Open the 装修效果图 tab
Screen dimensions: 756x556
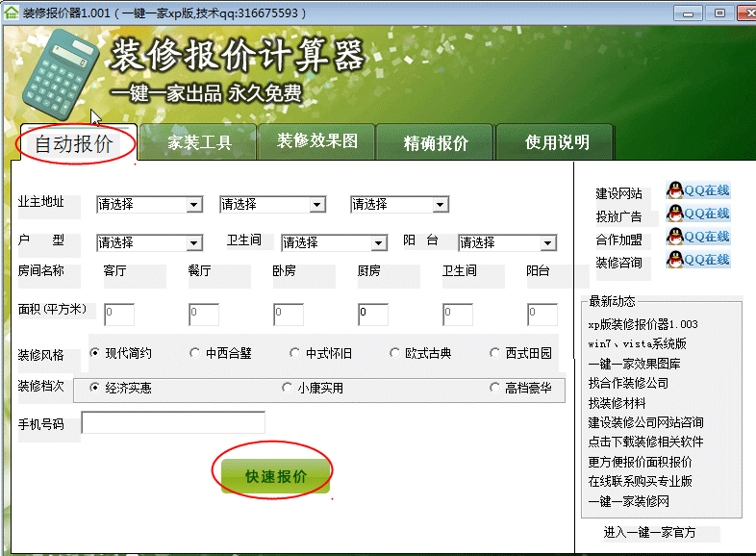tap(316, 141)
